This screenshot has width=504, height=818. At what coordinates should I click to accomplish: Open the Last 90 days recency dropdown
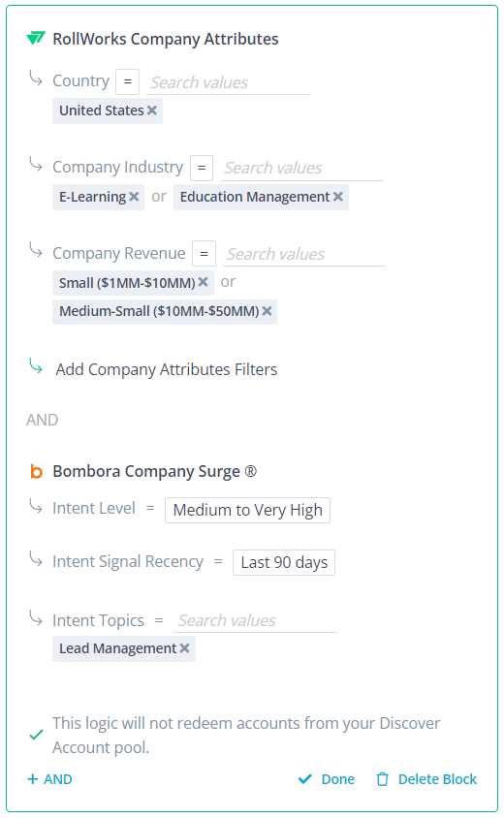click(284, 562)
